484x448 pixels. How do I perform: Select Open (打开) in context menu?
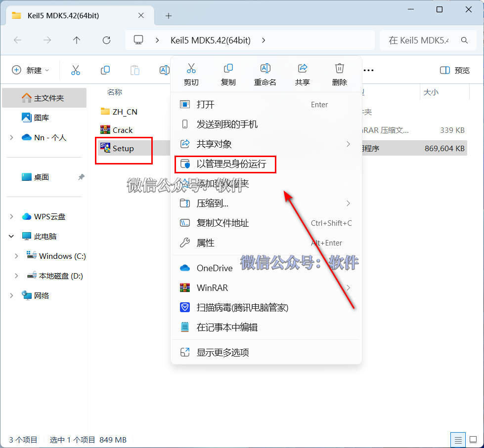(x=266, y=105)
